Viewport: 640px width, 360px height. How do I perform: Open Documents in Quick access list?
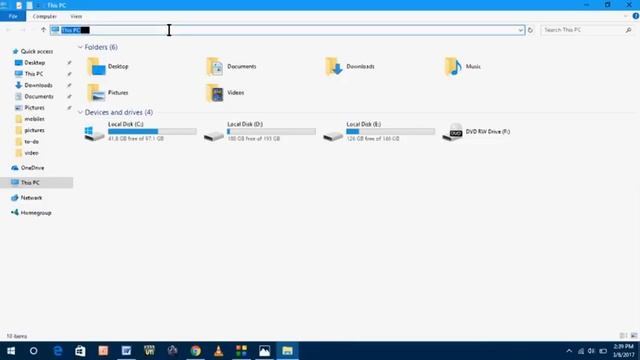pyautogui.click(x=39, y=96)
